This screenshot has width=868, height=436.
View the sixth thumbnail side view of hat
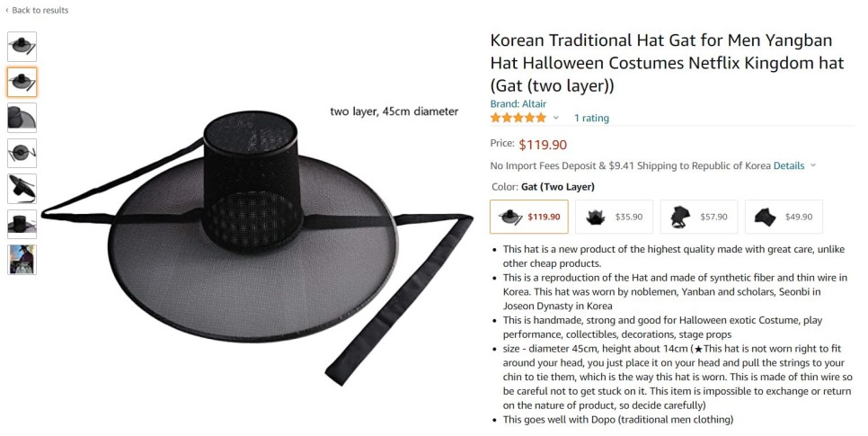coord(22,224)
